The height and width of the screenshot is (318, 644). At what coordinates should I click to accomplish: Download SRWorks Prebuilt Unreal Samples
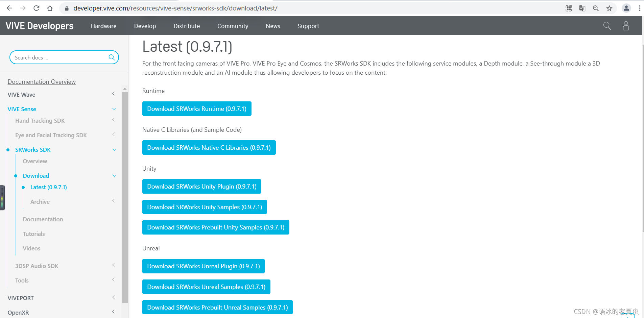217,308
